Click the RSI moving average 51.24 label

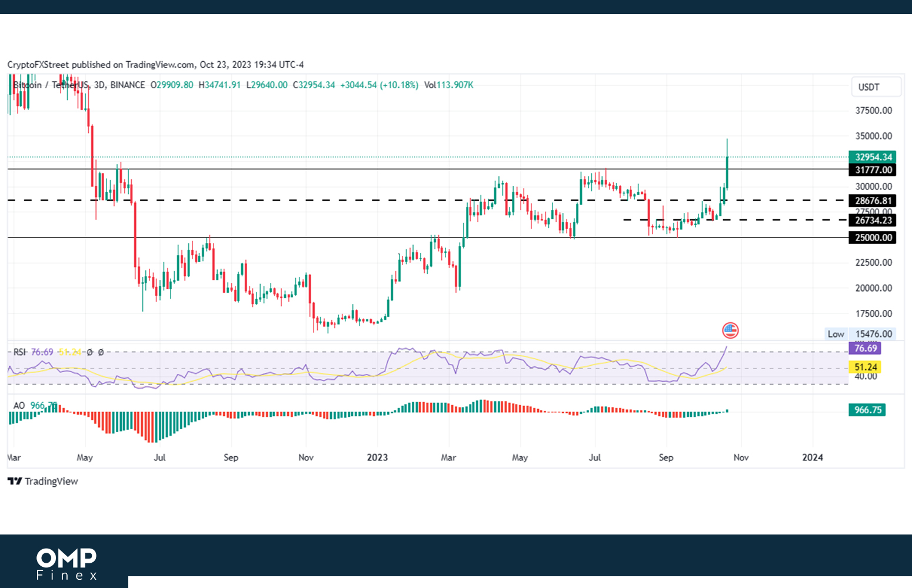pos(865,367)
